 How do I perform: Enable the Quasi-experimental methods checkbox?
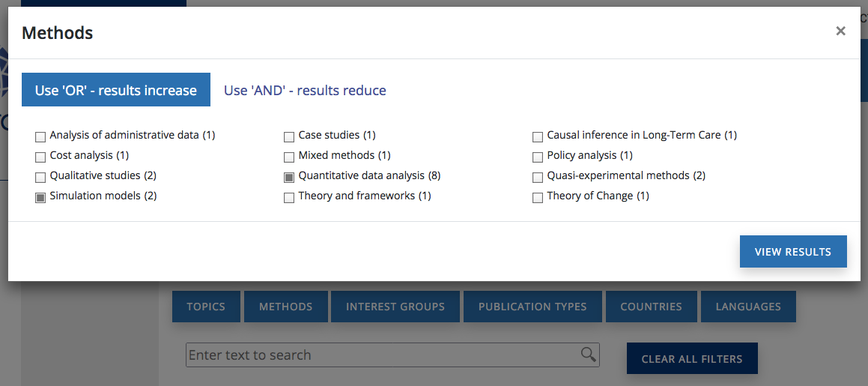click(x=538, y=177)
